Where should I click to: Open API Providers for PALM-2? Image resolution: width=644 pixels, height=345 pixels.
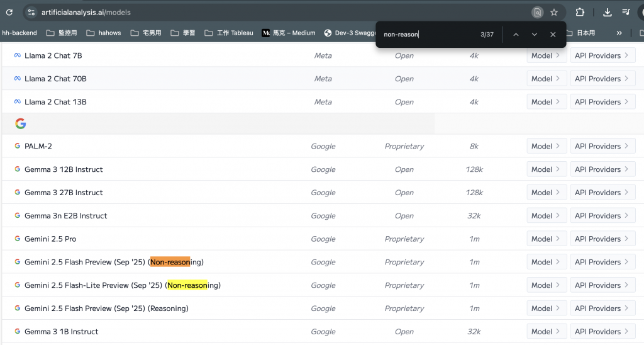602,146
